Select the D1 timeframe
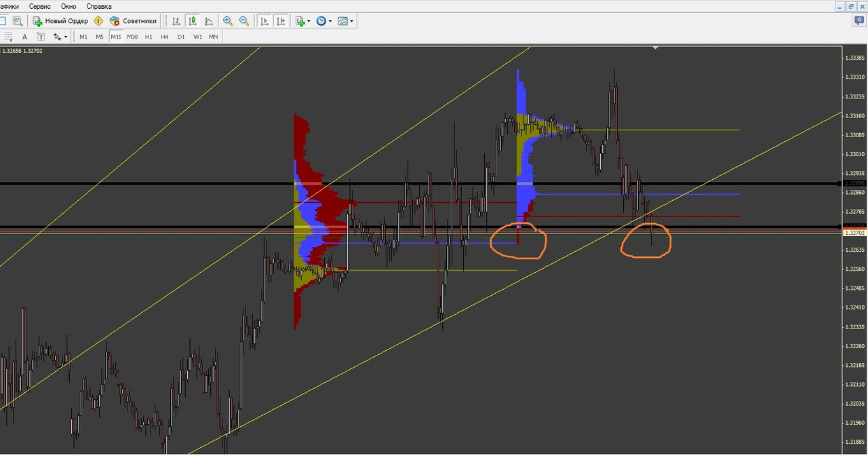868x456 pixels. pyautogui.click(x=181, y=37)
